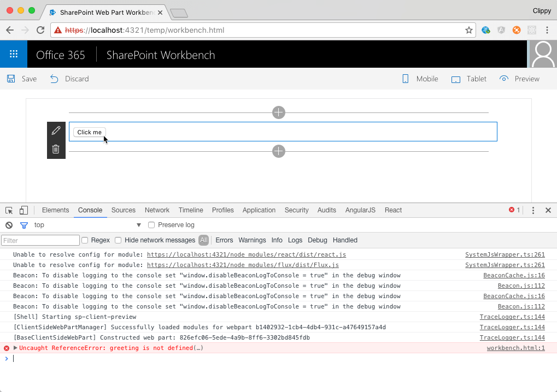Enable Preserve log in the console
557x392 pixels.
[x=151, y=224]
